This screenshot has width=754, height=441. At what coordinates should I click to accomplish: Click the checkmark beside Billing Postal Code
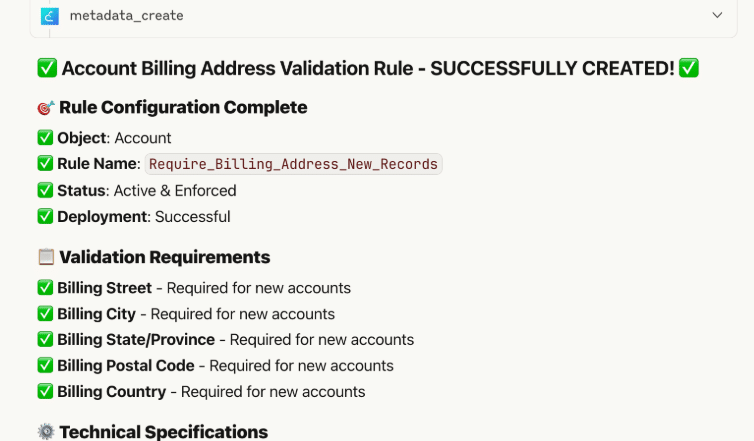(45, 366)
